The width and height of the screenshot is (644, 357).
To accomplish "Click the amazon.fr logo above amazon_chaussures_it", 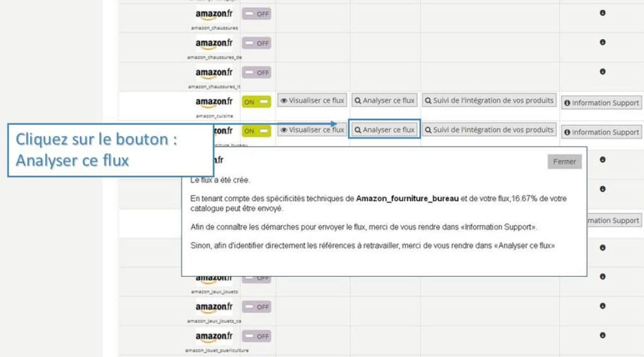I will pos(214,73).
